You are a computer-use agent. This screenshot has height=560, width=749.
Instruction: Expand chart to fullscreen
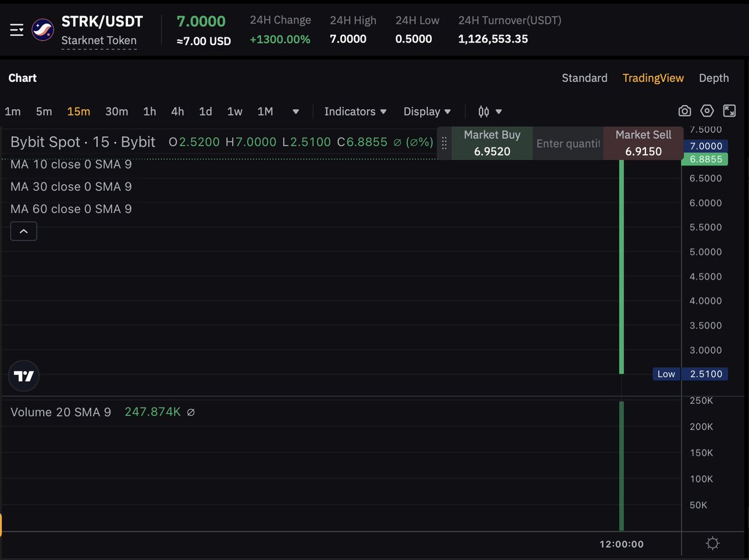tap(729, 111)
